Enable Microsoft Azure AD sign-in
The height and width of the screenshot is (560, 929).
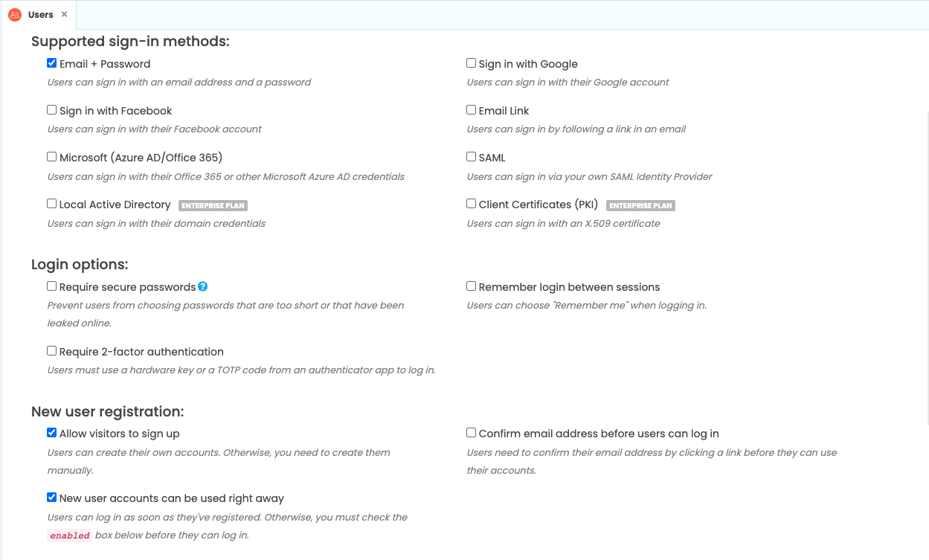pos(52,157)
